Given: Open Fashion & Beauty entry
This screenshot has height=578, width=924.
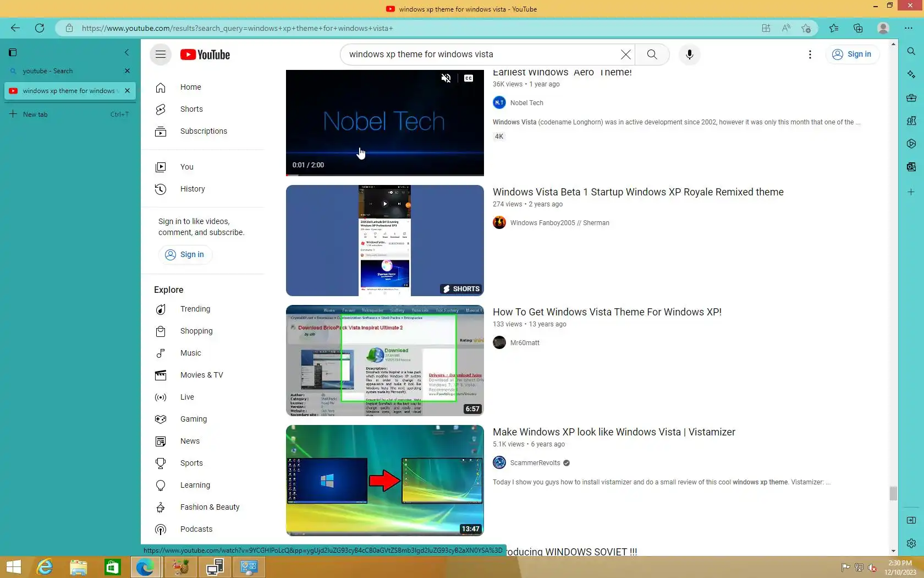Looking at the screenshot, I should click(202, 507).
